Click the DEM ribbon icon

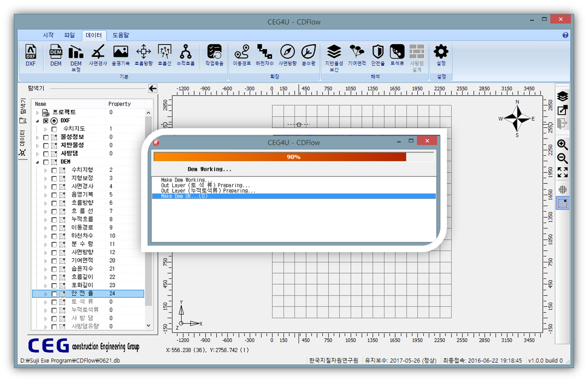(56, 52)
